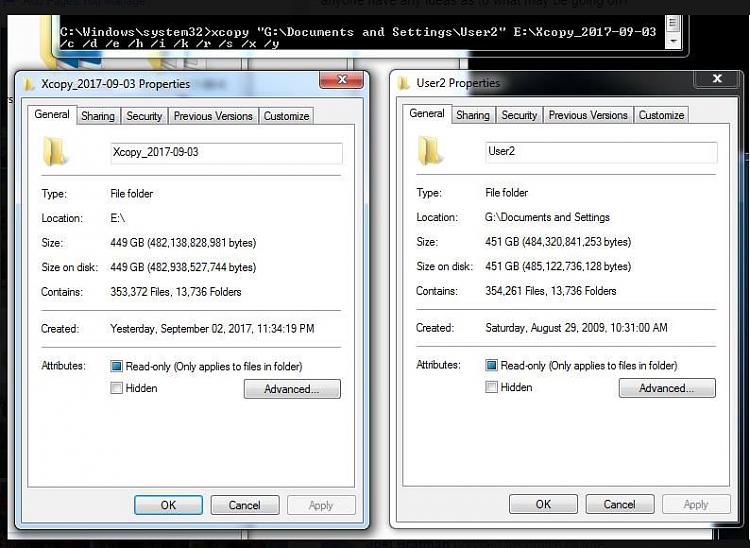This screenshot has width=750, height=548.
Task: Click Apply in Xcopy_2017-09-03 Properties
Action: point(321,505)
